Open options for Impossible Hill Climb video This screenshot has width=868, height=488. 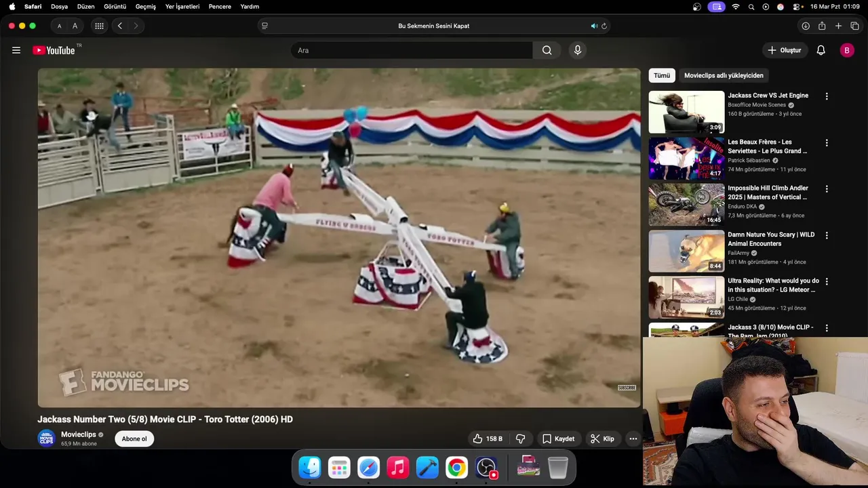tap(826, 189)
